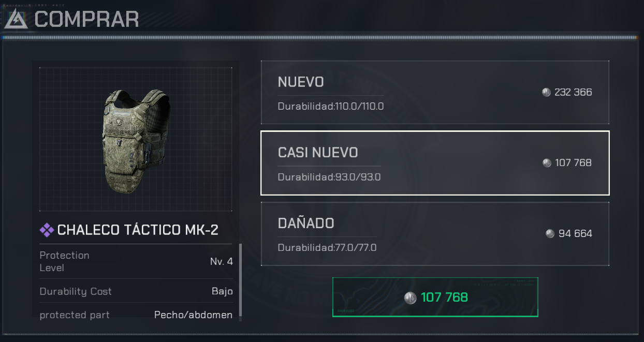
Task: Select the NUEVO condition option
Action: coord(435,93)
